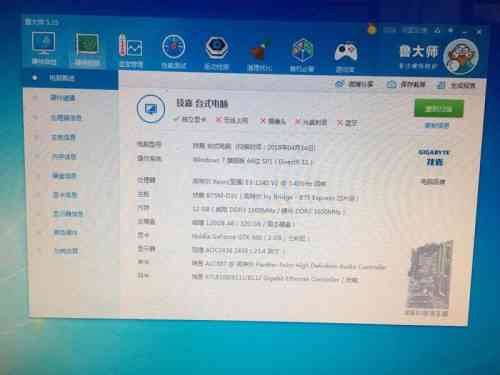Select the hardware detection tab with green chip icon
The width and height of the screenshot is (500, 375).
(87, 49)
